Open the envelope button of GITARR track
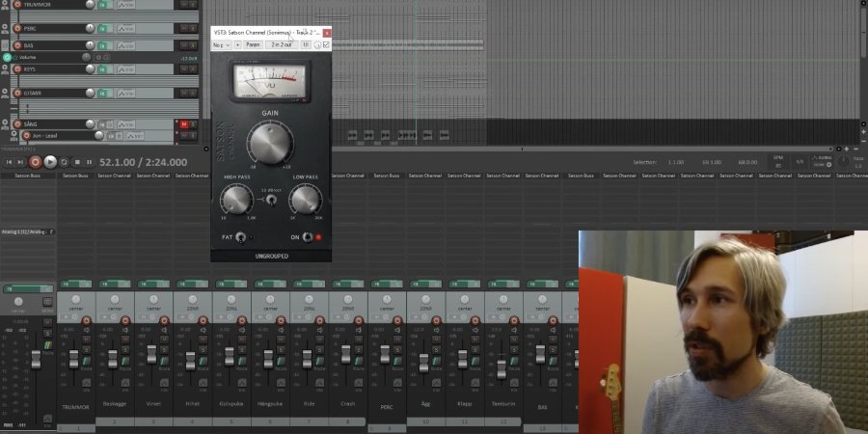The height and width of the screenshot is (434, 868). pos(126,94)
